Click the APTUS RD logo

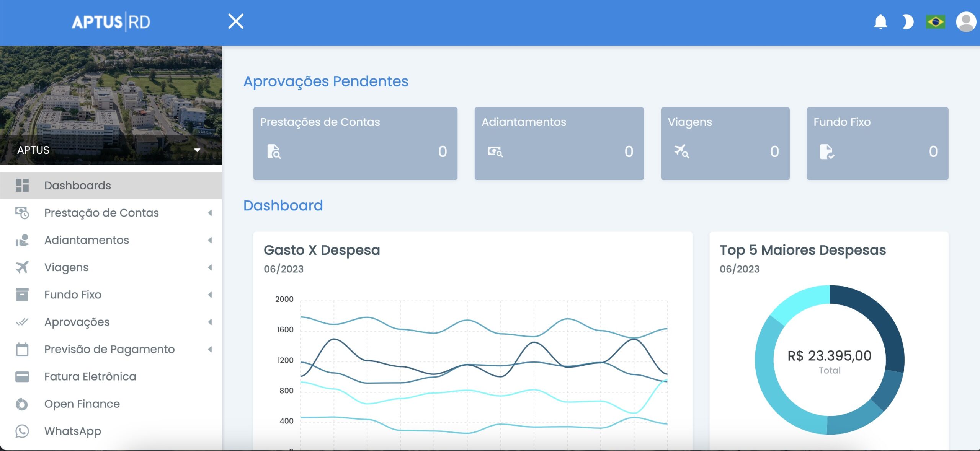pyautogui.click(x=111, y=22)
